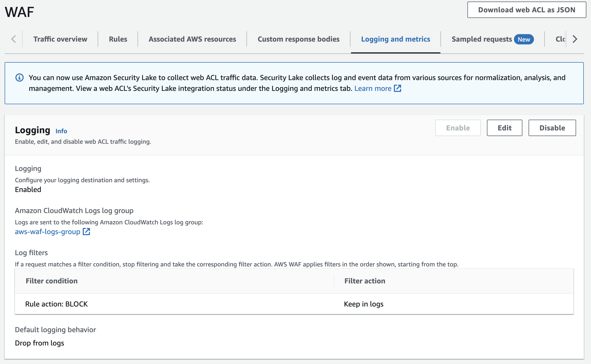The image size is (591, 364).
Task: Click external link icon beside Learn more
Action: pyautogui.click(x=398, y=88)
